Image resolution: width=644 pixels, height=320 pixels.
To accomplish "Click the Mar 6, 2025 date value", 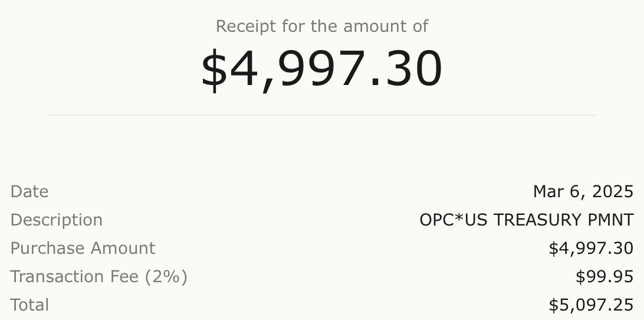I will pos(583,192).
